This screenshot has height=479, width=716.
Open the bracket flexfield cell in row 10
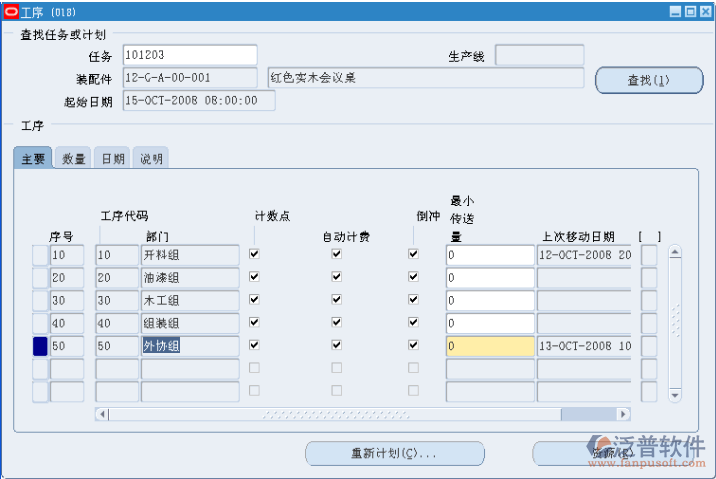(649, 255)
